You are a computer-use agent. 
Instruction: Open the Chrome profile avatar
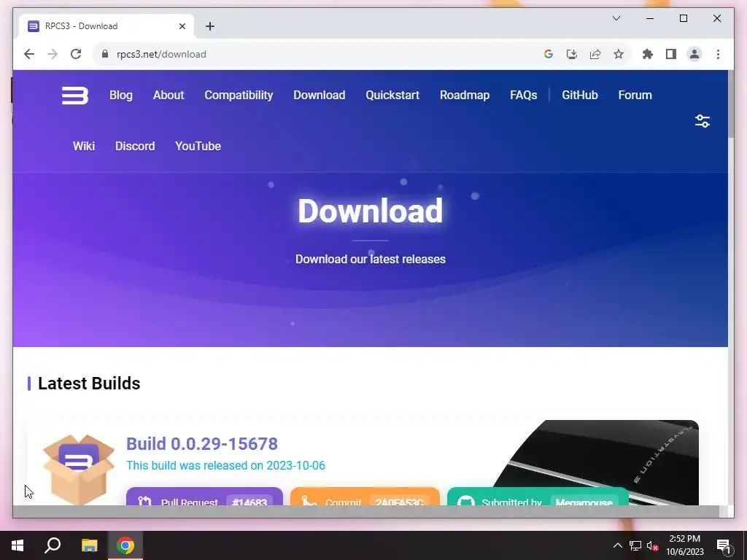click(x=694, y=54)
